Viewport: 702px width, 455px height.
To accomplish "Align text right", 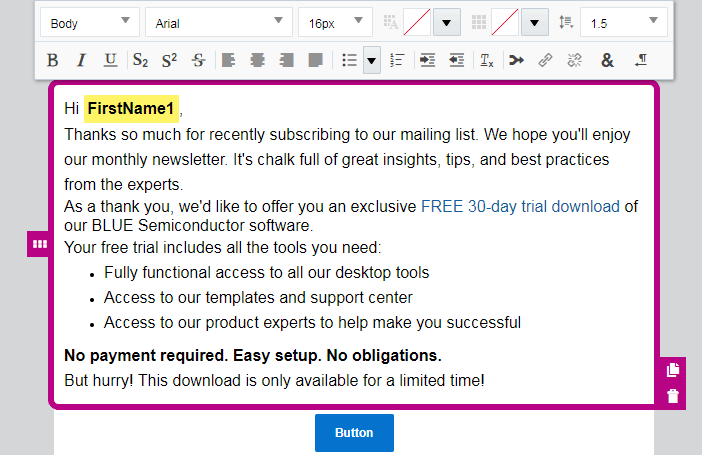I will pyautogui.click(x=287, y=60).
